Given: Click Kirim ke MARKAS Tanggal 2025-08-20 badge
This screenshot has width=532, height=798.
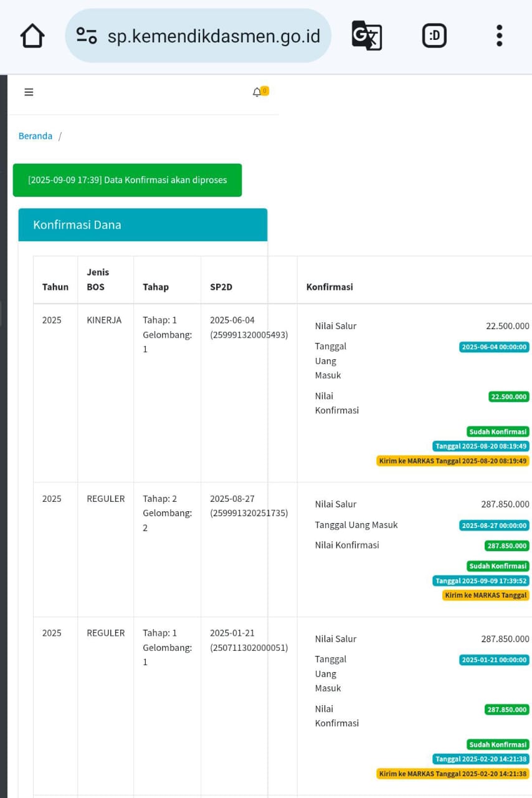Looking at the screenshot, I should coord(453,461).
